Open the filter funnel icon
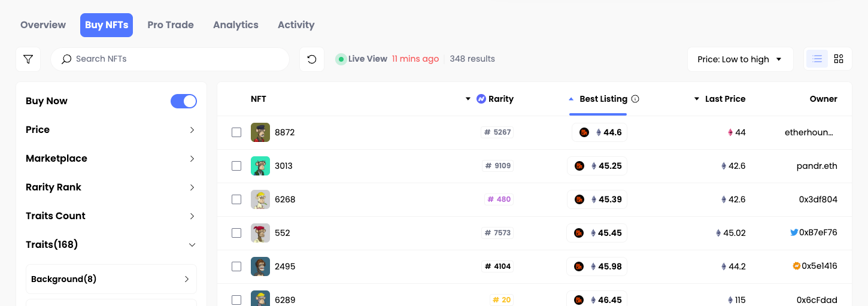Image resolution: width=868 pixels, height=306 pixels. 28,59
